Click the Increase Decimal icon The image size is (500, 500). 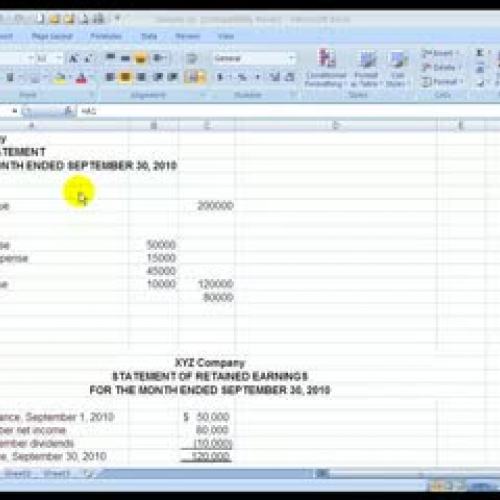pos(275,77)
